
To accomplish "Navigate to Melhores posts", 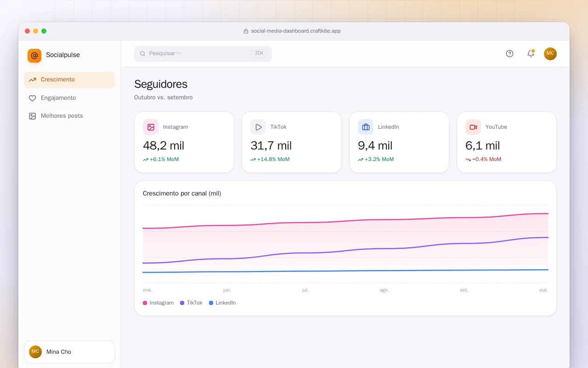I will 69,116.
